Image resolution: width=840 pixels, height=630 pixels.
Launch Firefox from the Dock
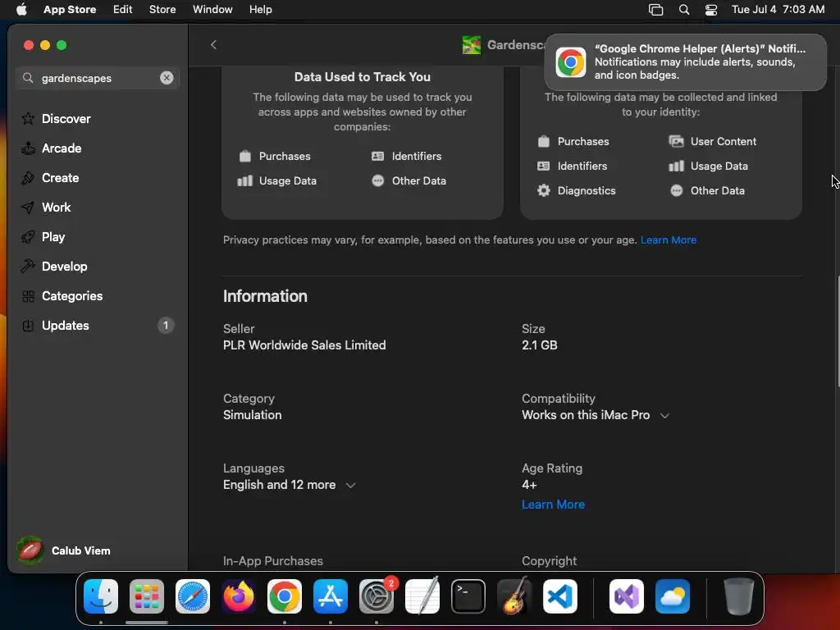click(239, 596)
